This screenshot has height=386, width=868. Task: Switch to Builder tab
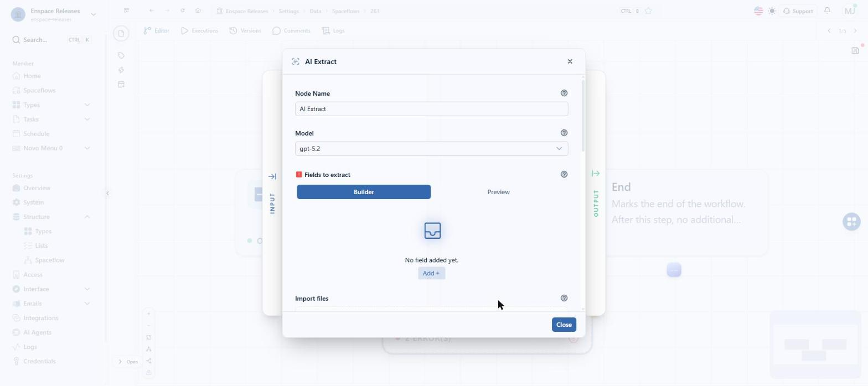364,192
